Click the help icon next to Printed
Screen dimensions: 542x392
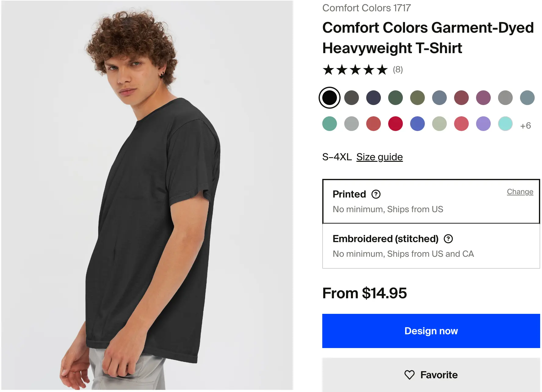coord(376,194)
